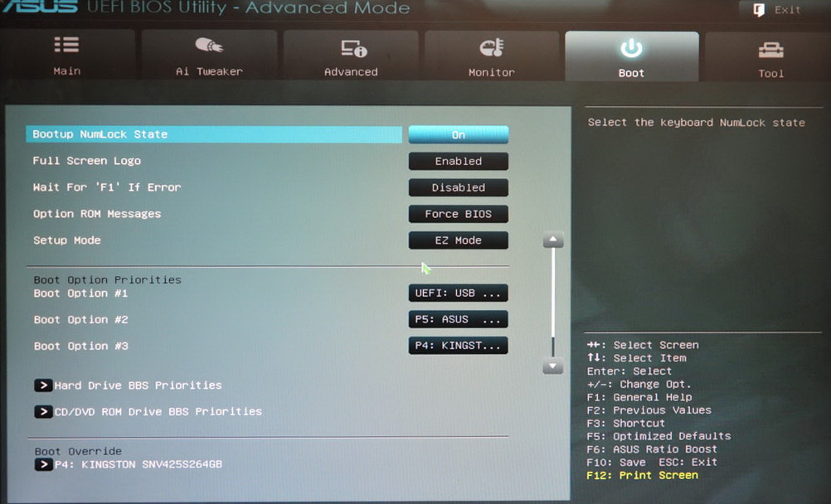The width and height of the screenshot is (831, 504).
Task: Click the 'Select the keyboard NumLock state' help text
Action: pyautogui.click(x=697, y=123)
